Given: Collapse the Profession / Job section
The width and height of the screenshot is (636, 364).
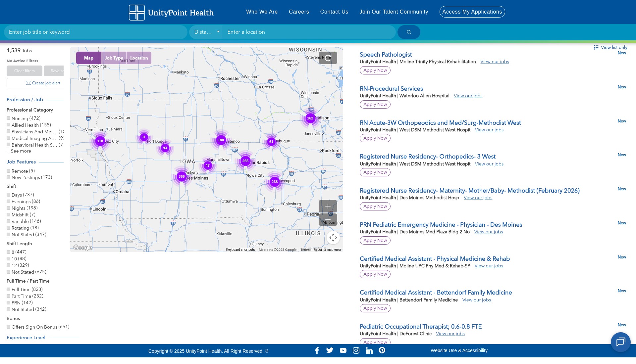Looking at the screenshot, I should (x=25, y=100).
